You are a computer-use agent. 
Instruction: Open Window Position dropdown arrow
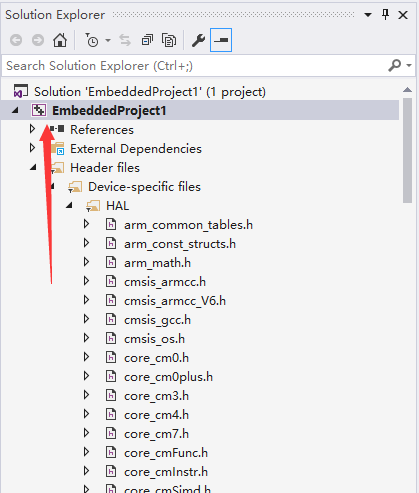click(368, 15)
